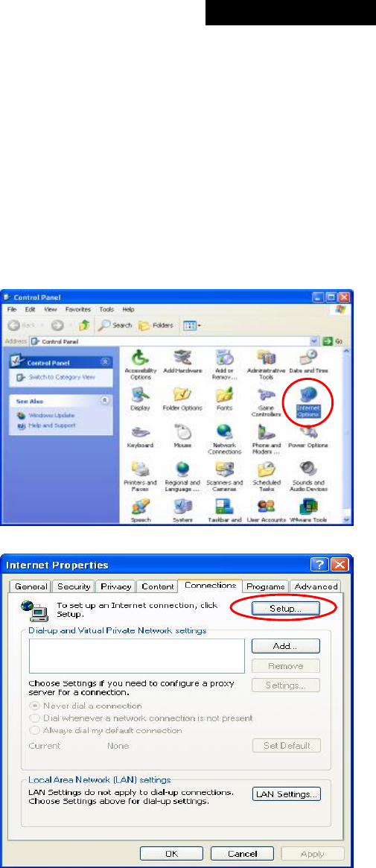376x868 pixels.
Task: Open the Accessibility Options icon
Action: coord(140,364)
